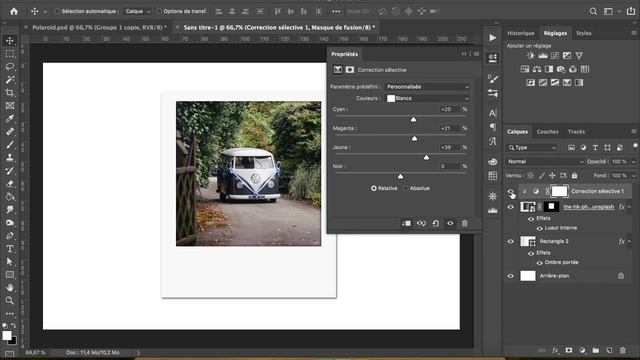This screenshot has height=360, width=640.
Task: Open the Calque auto-select dropdown
Action: [x=138, y=11]
